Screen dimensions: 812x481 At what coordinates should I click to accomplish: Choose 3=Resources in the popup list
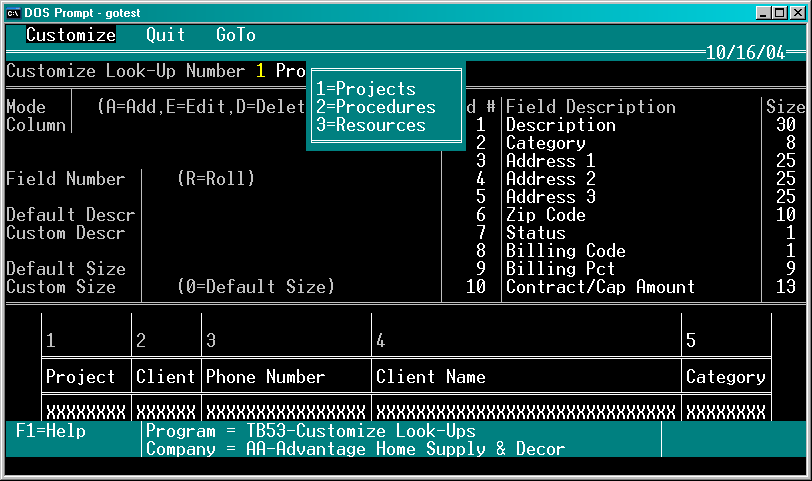point(371,125)
